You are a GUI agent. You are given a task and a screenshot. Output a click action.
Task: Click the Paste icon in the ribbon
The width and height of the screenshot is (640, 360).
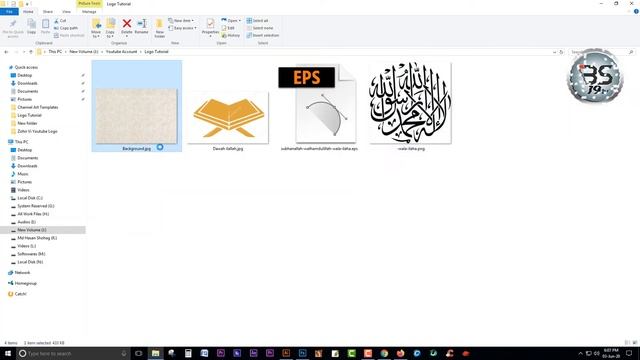click(45, 27)
